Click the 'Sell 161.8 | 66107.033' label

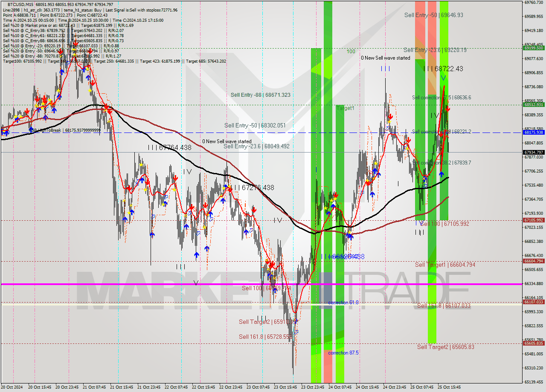[444, 306]
